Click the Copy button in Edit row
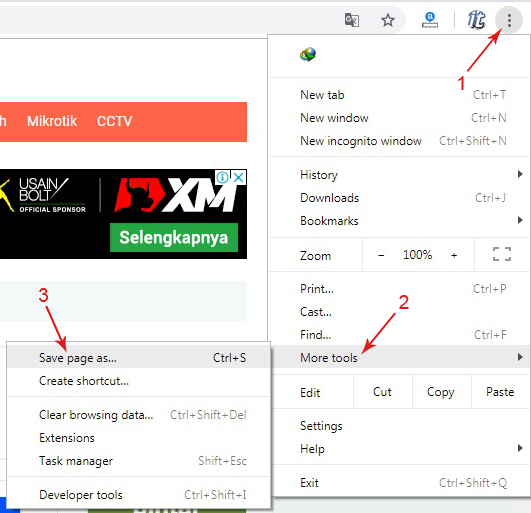The width and height of the screenshot is (531, 513). coord(441,392)
